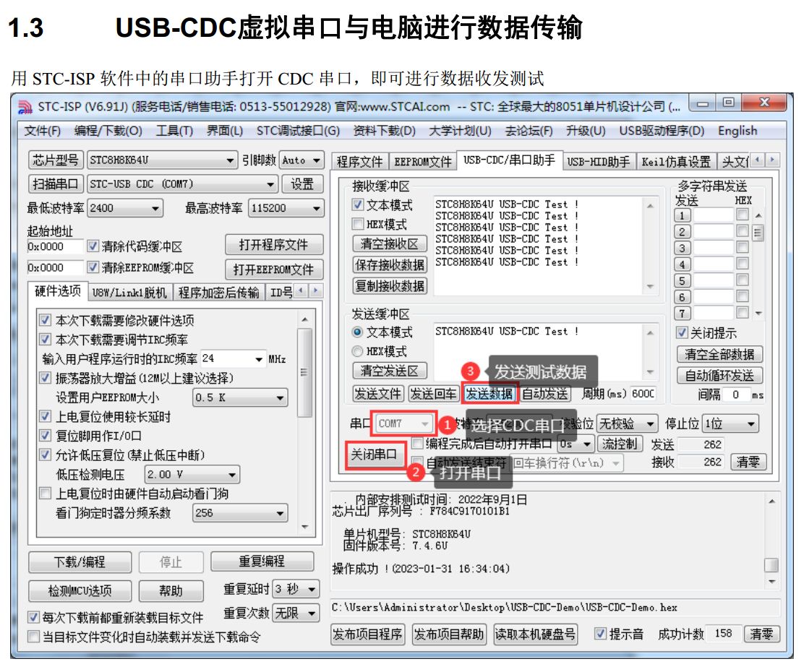The height and width of the screenshot is (672, 804).
Task: Click start address field beside 清除代码缓冲区
Action: [55, 246]
